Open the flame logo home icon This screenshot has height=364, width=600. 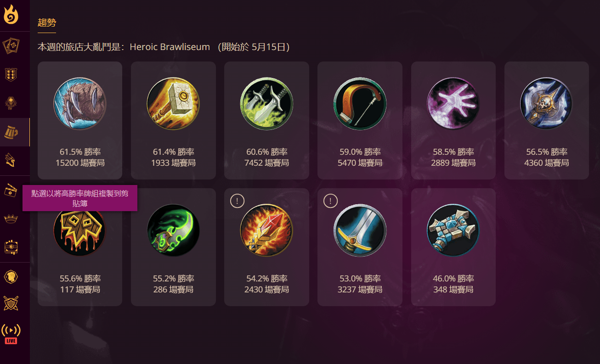click(x=11, y=15)
